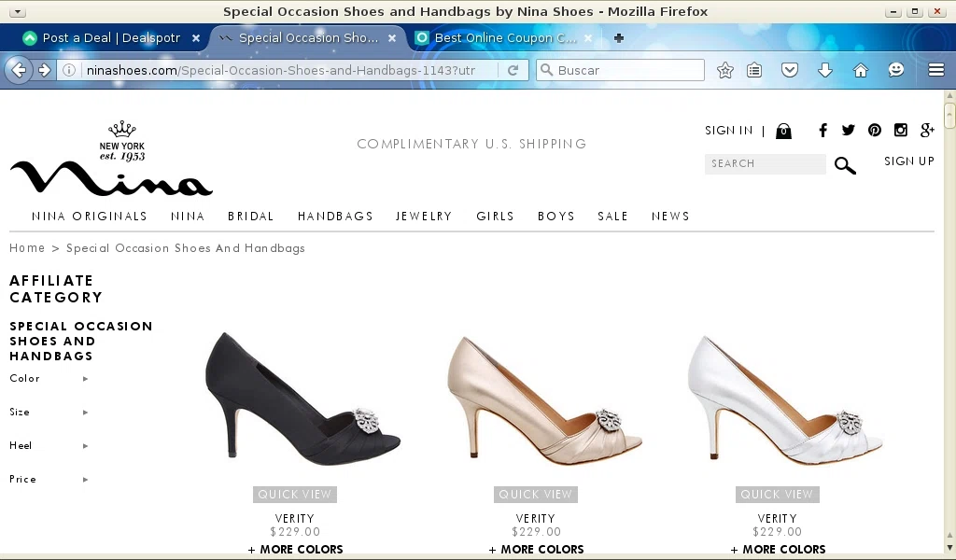This screenshot has height=560, width=956.
Task: Open the black Verity shoe image
Action: (302, 399)
